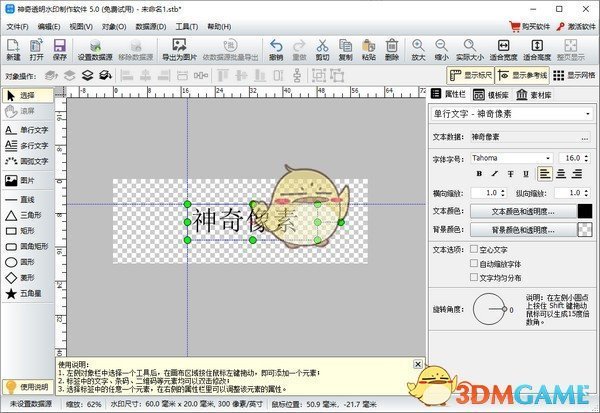This screenshot has width=600, height=413.
Task: Click the 粘贴 (Paste) icon
Action: tap(368, 50)
